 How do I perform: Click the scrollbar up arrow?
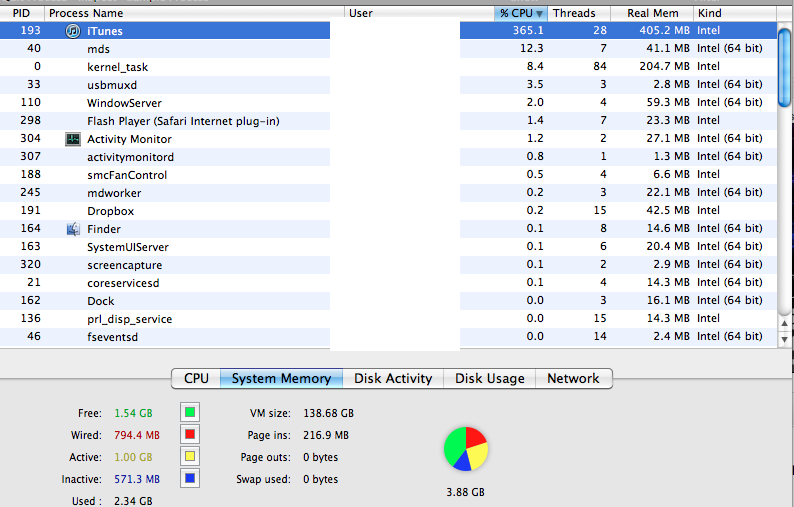(x=784, y=323)
